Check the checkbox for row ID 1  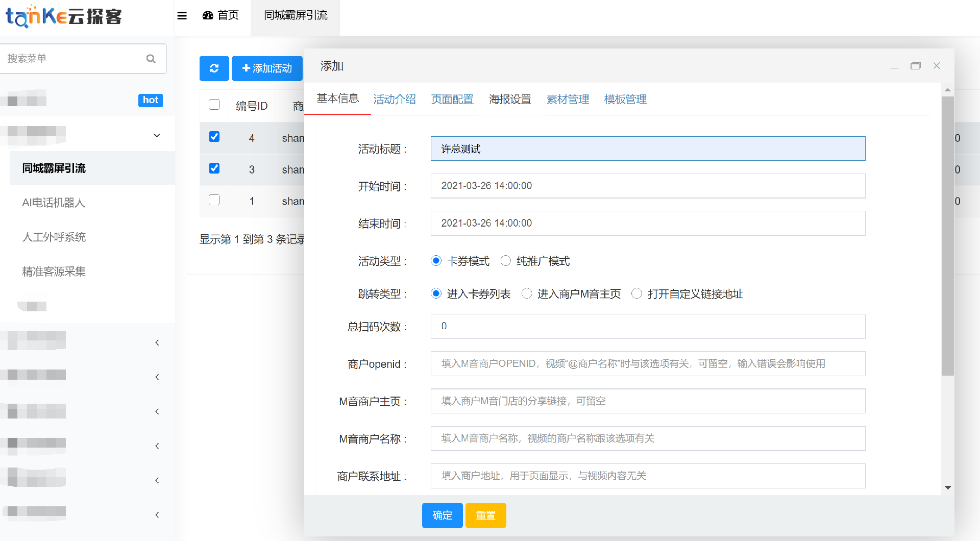click(214, 200)
